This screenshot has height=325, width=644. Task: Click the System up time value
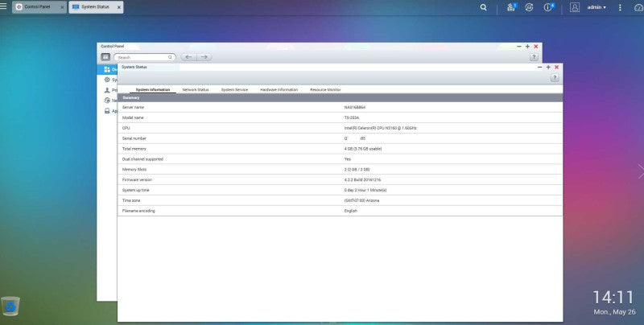click(365, 190)
